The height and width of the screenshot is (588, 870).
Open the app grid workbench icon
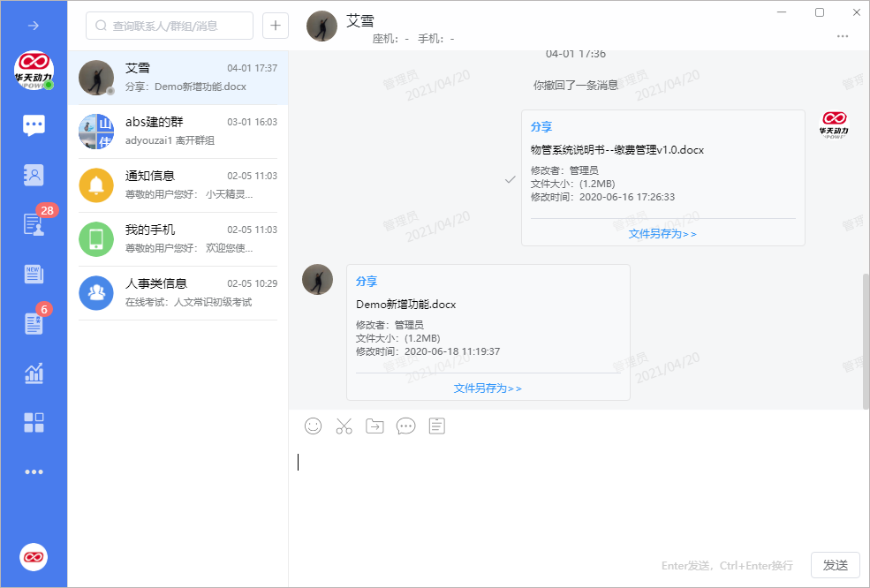click(x=34, y=422)
